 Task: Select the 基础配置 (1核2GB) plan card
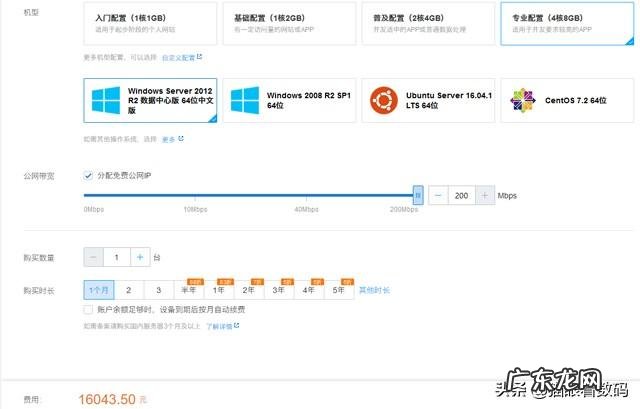coord(289,23)
